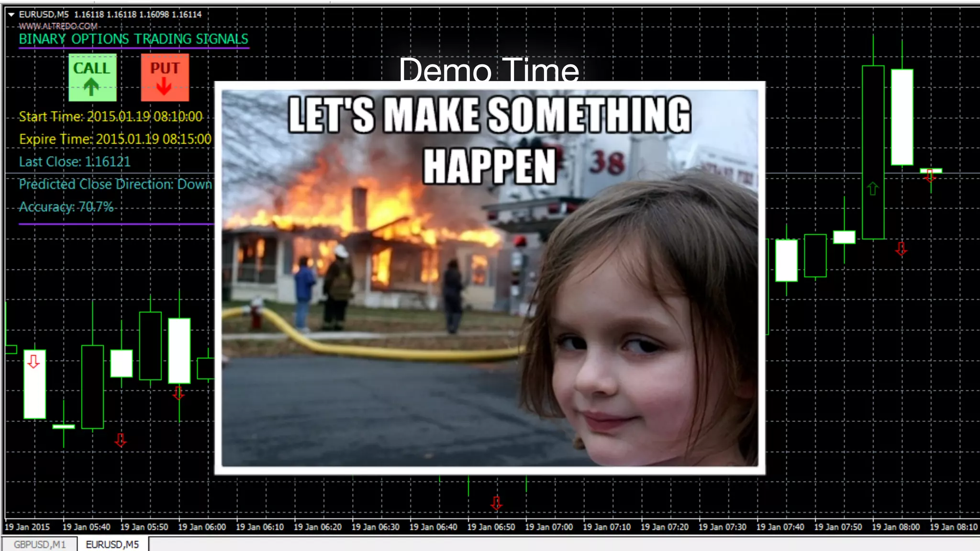Click the WWW.ALTREDO.COM text
The width and height of the screenshot is (980, 551).
[x=58, y=26]
